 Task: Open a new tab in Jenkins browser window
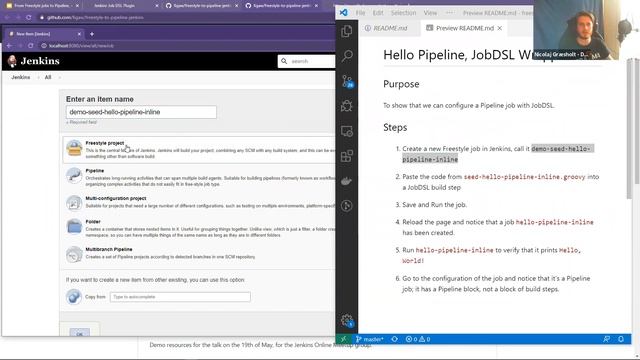point(92,34)
